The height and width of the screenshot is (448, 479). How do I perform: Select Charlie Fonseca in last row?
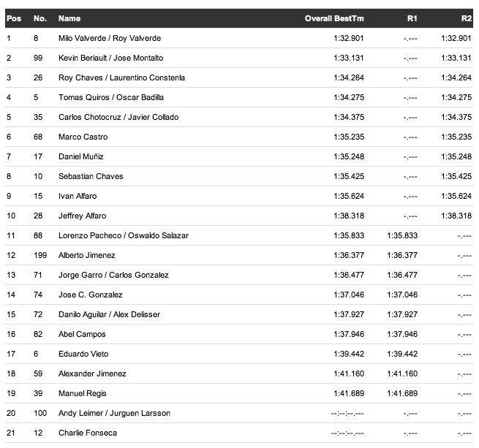pyautogui.click(x=88, y=433)
